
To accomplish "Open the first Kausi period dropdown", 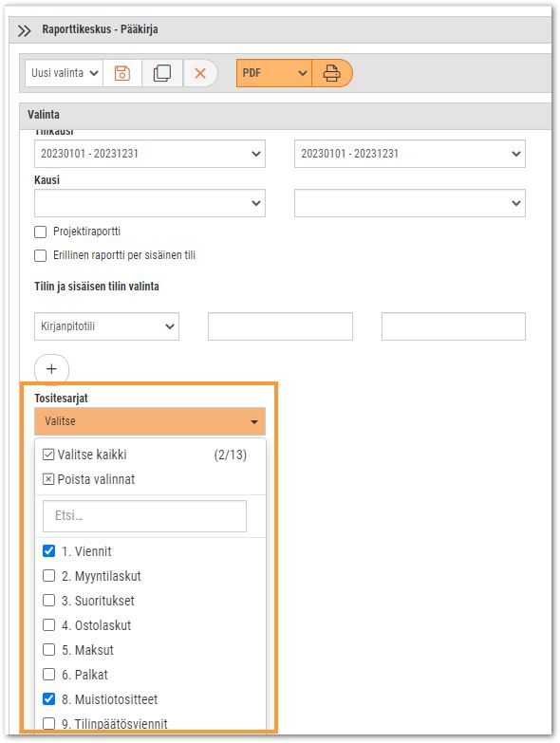I will (x=150, y=203).
